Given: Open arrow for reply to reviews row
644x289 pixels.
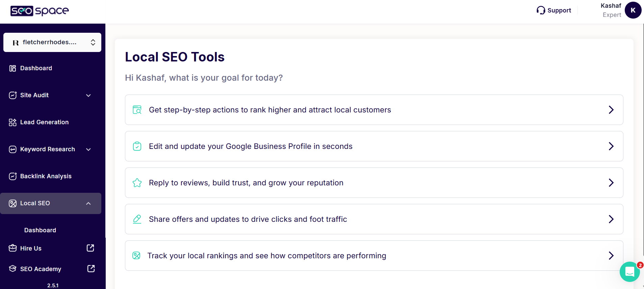Looking at the screenshot, I should click(x=611, y=183).
